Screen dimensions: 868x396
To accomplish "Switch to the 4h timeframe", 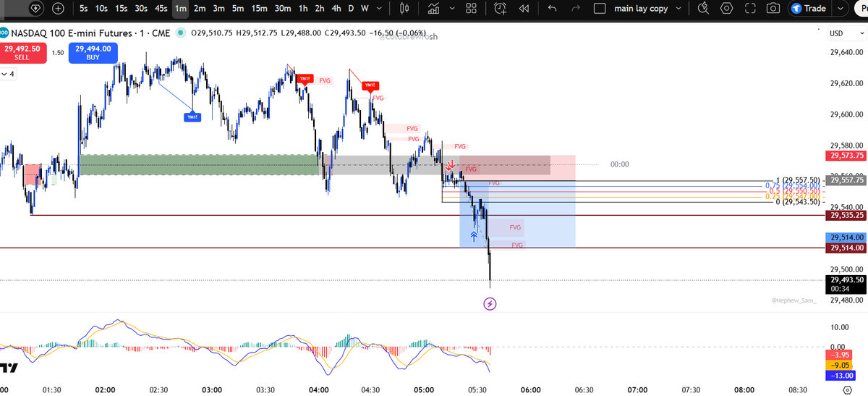I will pyautogui.click(x=336, y=9).
